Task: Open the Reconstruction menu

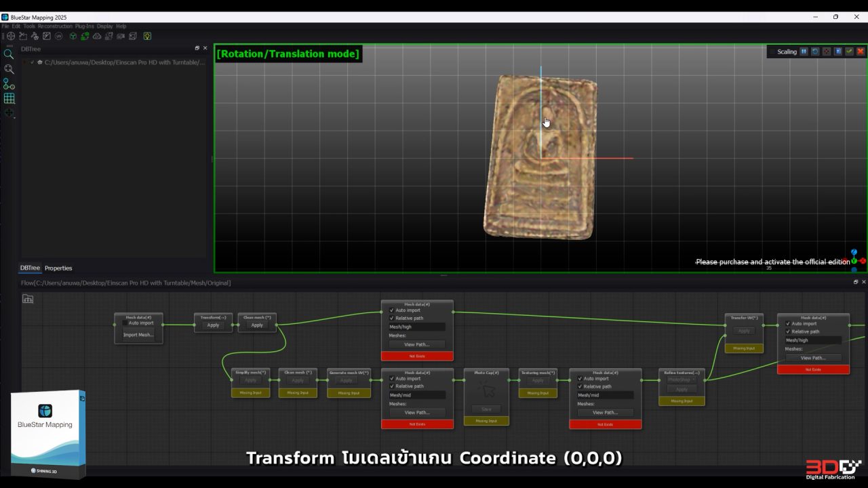Action: point(55,26)
